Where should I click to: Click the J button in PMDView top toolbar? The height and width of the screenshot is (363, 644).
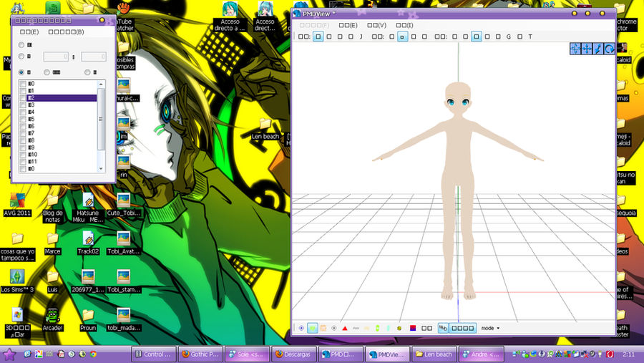[x=361, y=37]
